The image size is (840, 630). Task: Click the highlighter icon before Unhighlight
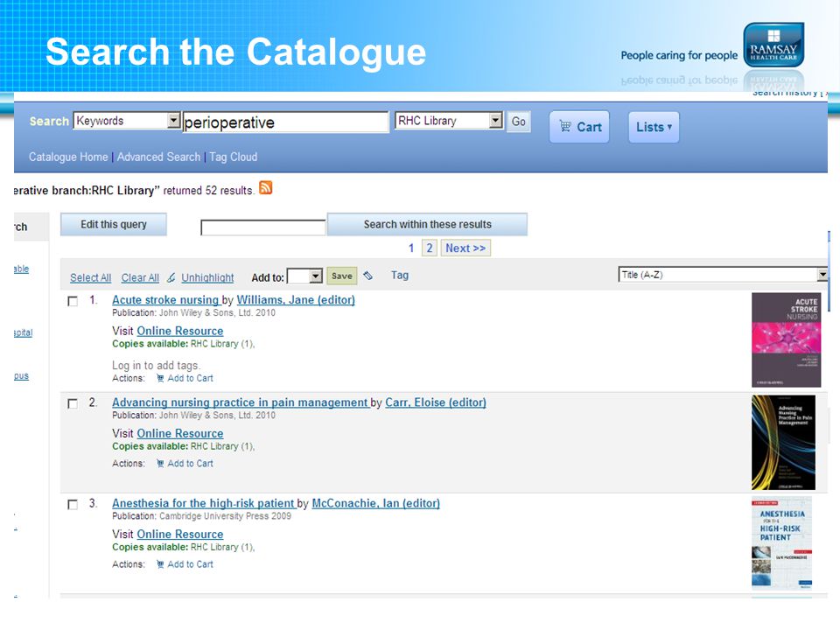point(171,277)
